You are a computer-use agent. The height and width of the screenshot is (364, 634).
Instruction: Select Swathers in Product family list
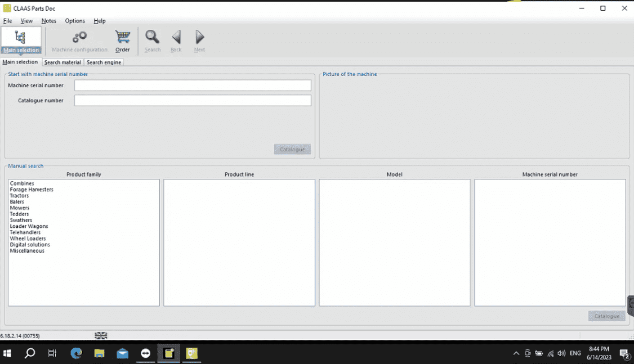(x=21, y=220)
